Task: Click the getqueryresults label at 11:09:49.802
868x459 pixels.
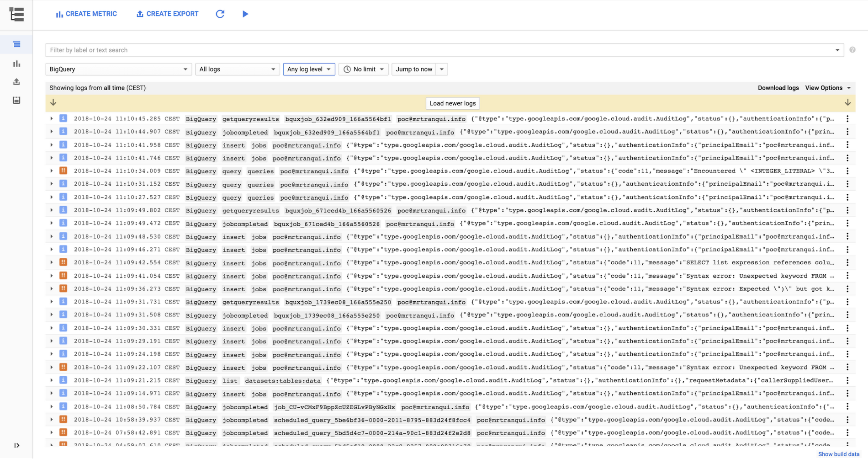Action: tap(250, 211)
